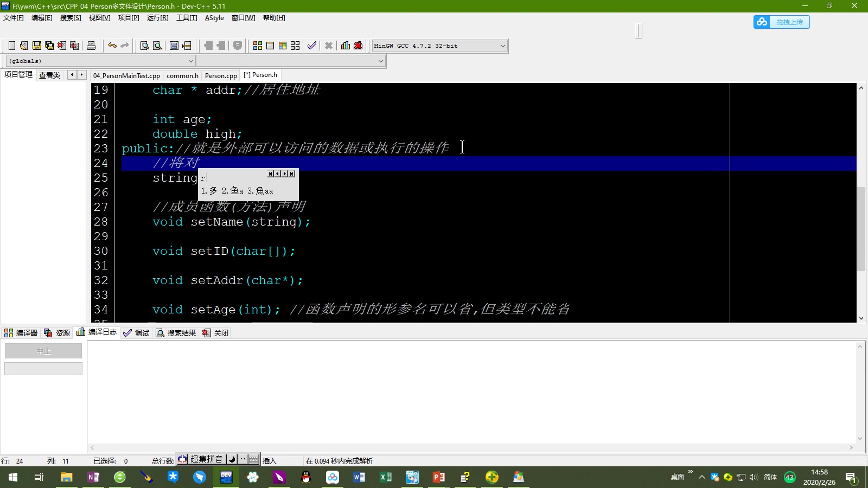The width and height of the screenshot is (868, 488).
Task: Open Windows Start menu
Action: click(13, 477)
